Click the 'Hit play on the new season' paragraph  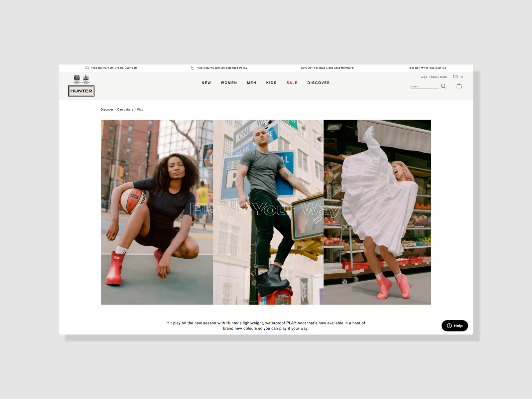pyautogui.click(x=266, y=326)
